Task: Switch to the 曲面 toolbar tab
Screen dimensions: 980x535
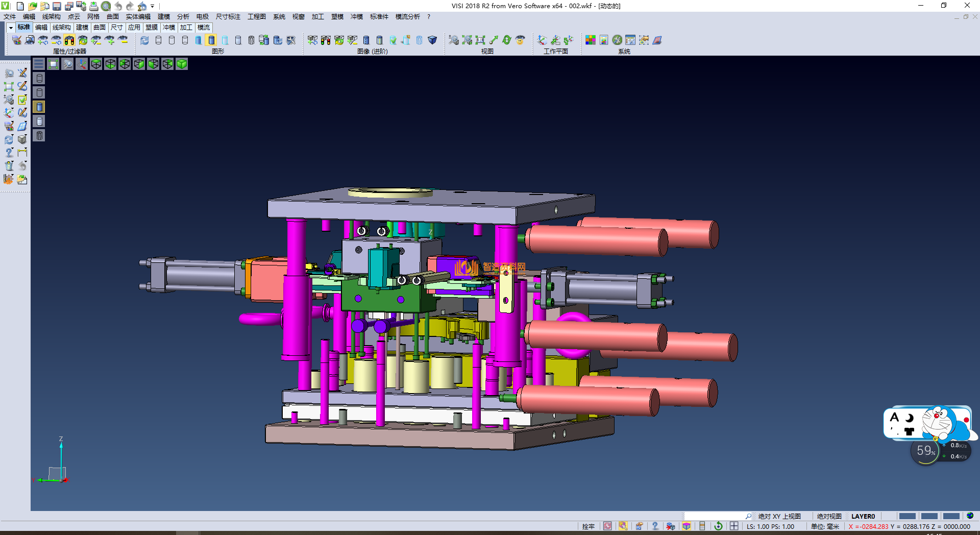Action: tap(100, 28)
